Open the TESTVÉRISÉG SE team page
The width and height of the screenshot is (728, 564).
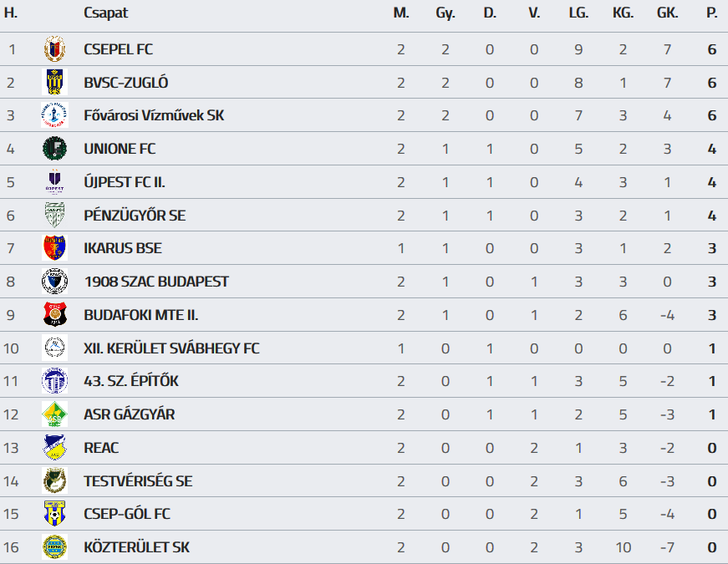tap(138, 481)
